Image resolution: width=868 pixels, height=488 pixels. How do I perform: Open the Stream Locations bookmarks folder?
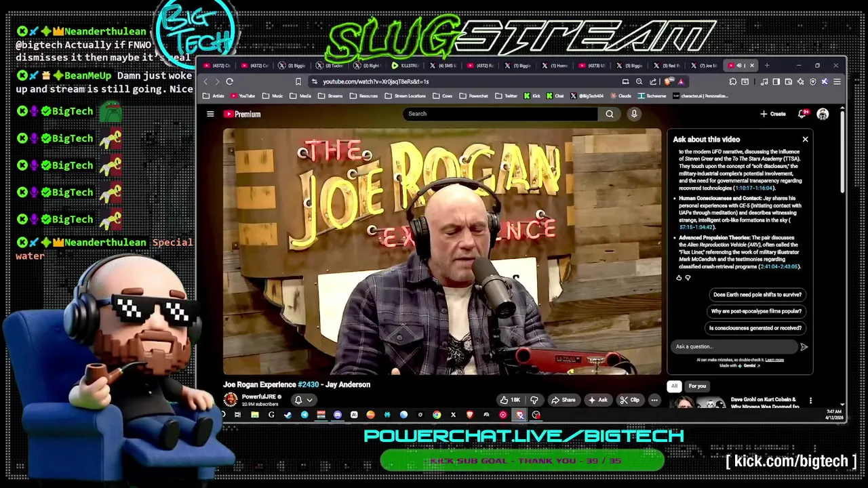point(406,96)
